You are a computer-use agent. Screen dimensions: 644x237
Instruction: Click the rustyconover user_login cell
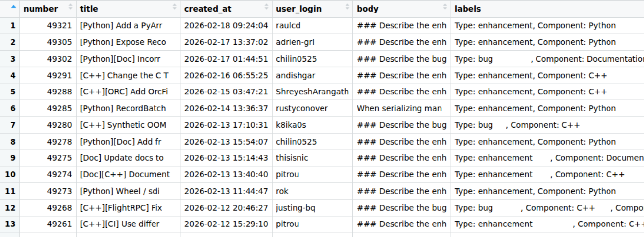pyautogui.click(x=301, y=108)
